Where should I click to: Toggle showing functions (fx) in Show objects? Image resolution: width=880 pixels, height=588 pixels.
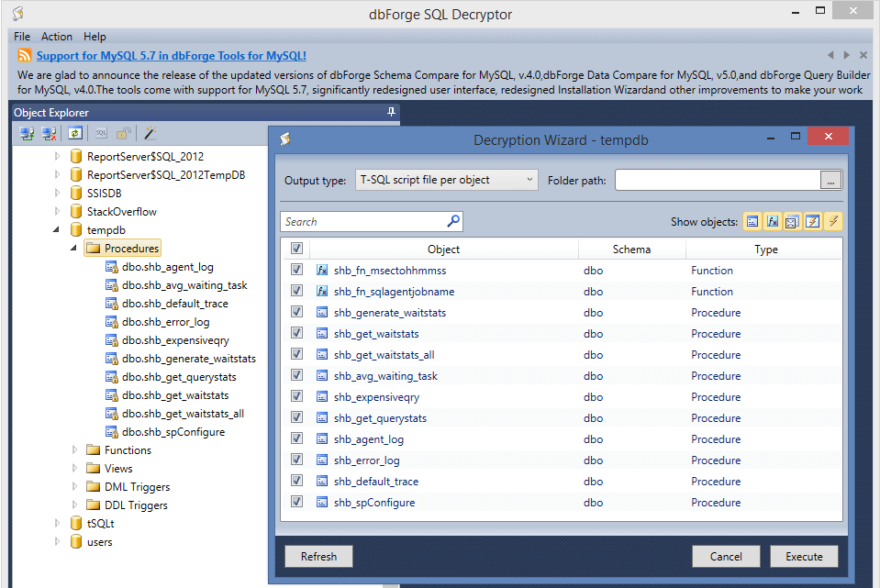pos(773,222)
